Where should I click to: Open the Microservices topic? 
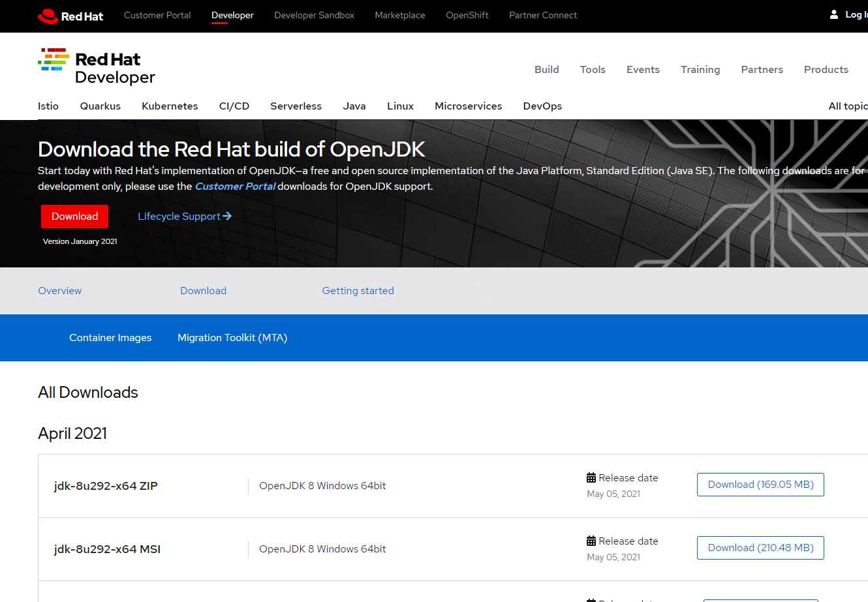tap(469, 106)
